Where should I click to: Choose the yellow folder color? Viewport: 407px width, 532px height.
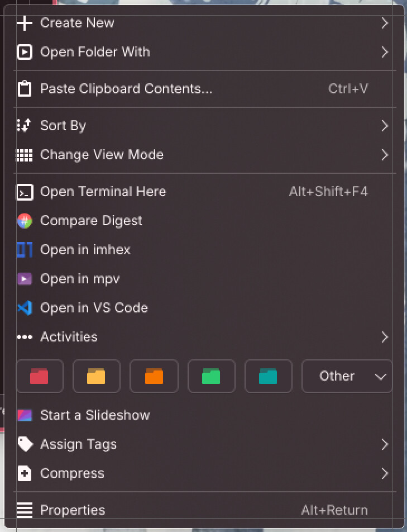[x=97, y=376]
